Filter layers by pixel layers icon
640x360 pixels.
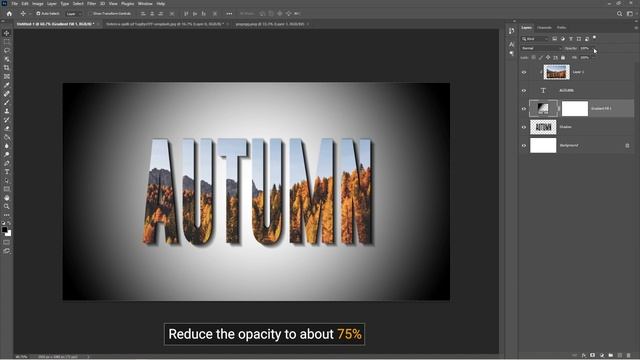pos(554,39)
